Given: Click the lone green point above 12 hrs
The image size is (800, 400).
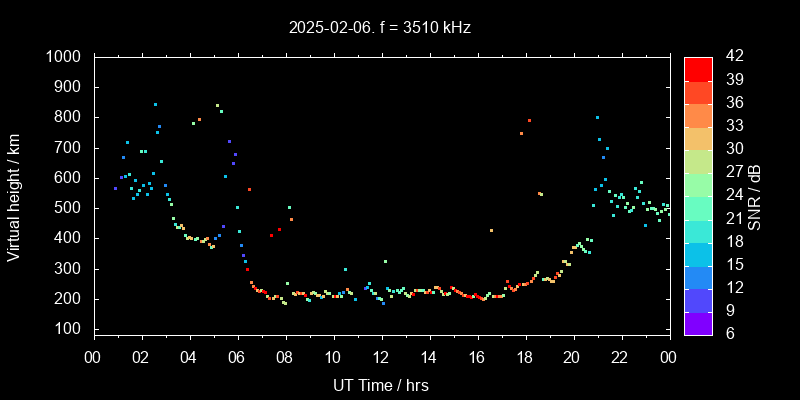Looking at the screenshot, I should (x=385, y=262).
